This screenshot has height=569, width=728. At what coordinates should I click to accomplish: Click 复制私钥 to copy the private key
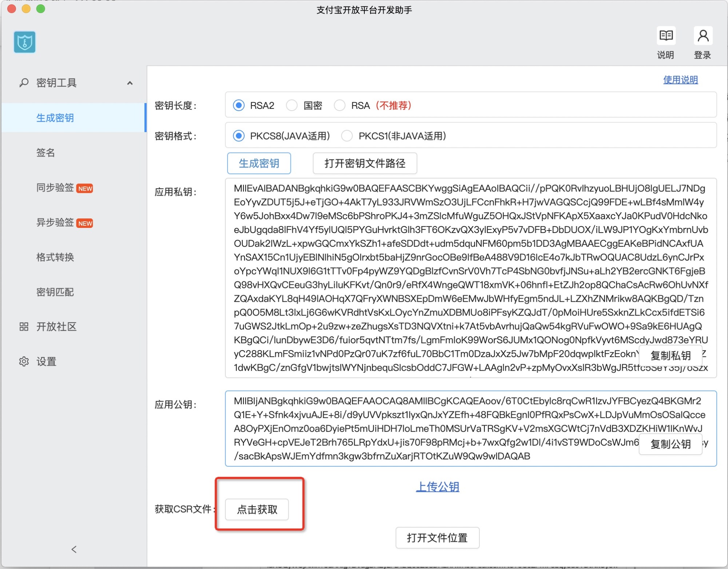670,356
